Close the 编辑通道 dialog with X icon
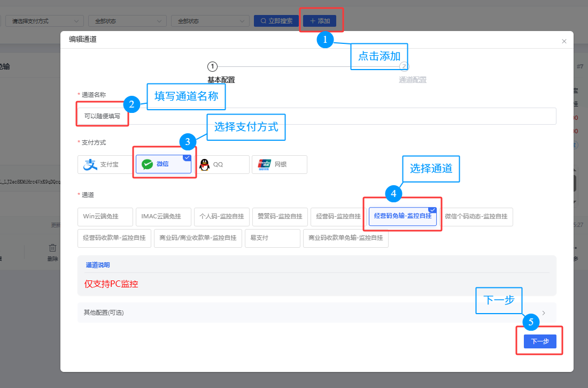The image size is (588, 388). click(563, 41)
